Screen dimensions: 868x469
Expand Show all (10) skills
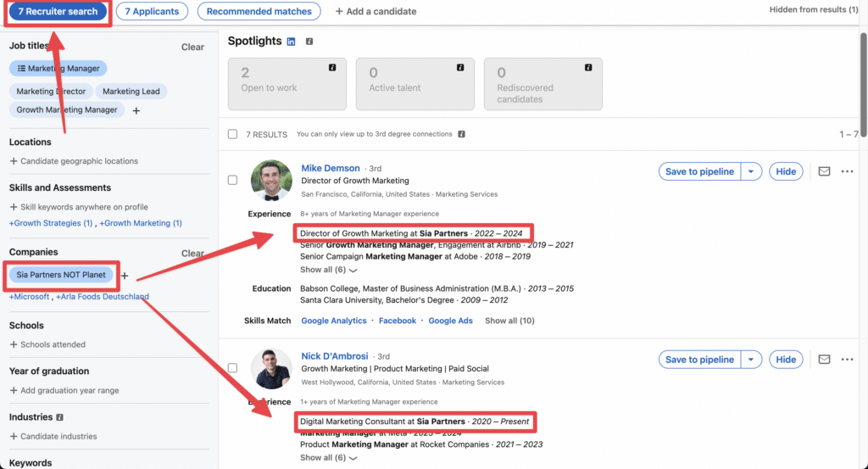tap(509, 321)
